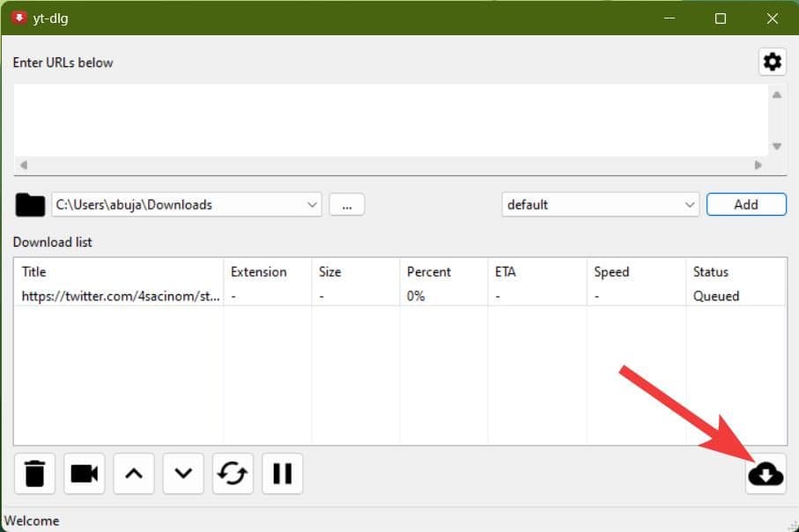Click the reload arrows icon
This screenshot has width=799, height=532.
tap(233, 473)
